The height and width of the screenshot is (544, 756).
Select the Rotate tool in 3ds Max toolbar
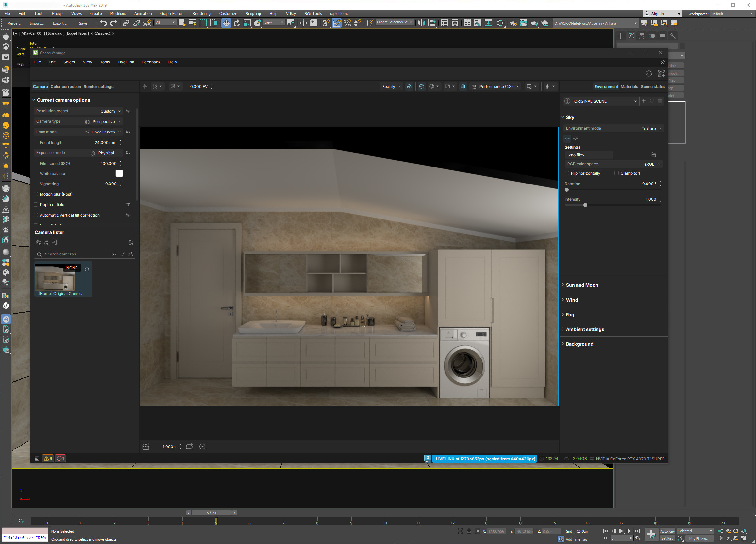[x=236, y=23]
